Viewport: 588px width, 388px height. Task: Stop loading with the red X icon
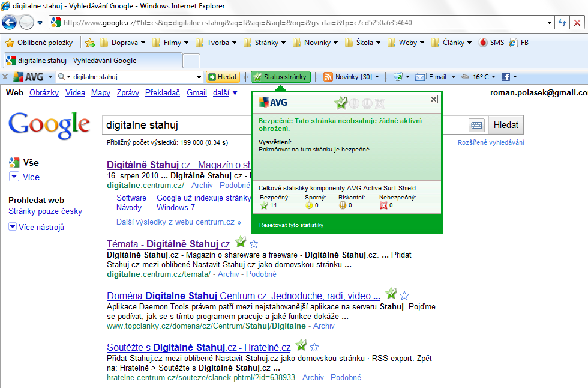pos(577,22)
